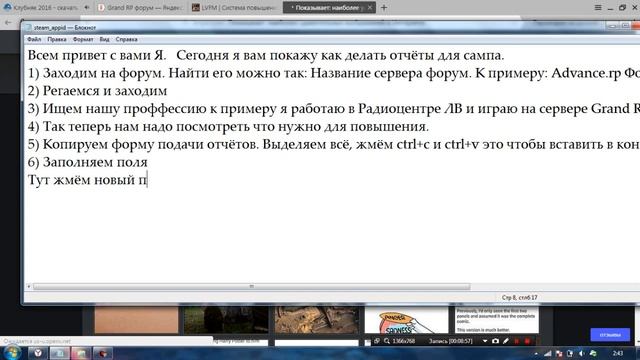Show hidden tray icons arrow

(536, 353)
